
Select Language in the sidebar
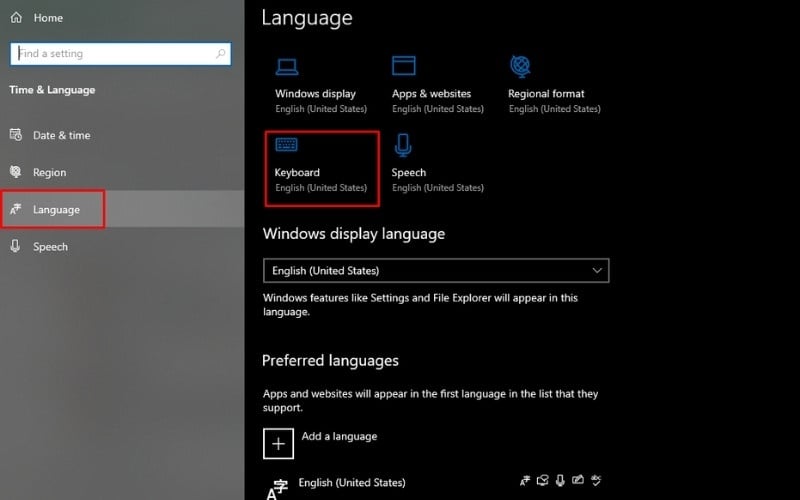tap(55, 210)
